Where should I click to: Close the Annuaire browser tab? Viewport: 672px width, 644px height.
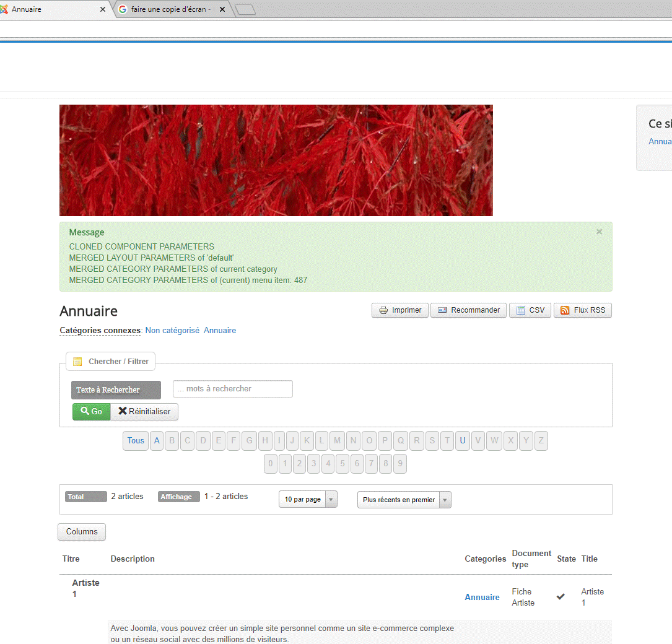point(102,9)
